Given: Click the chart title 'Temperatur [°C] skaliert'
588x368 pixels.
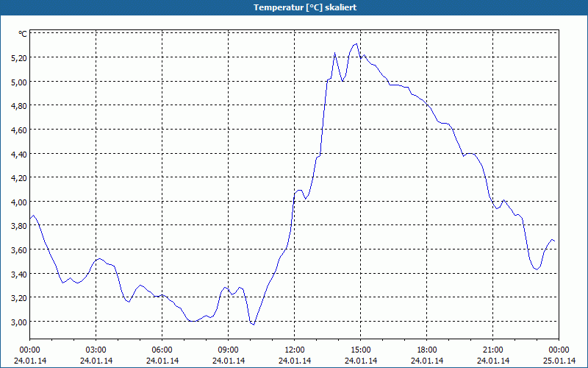Looking at the screenshot, I should (x=305, y=7).
